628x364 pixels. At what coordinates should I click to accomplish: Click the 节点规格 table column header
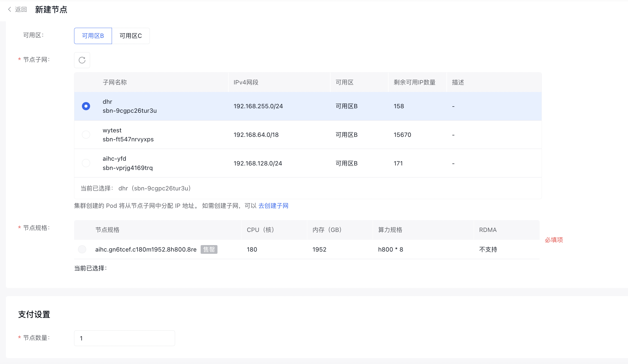107,230
